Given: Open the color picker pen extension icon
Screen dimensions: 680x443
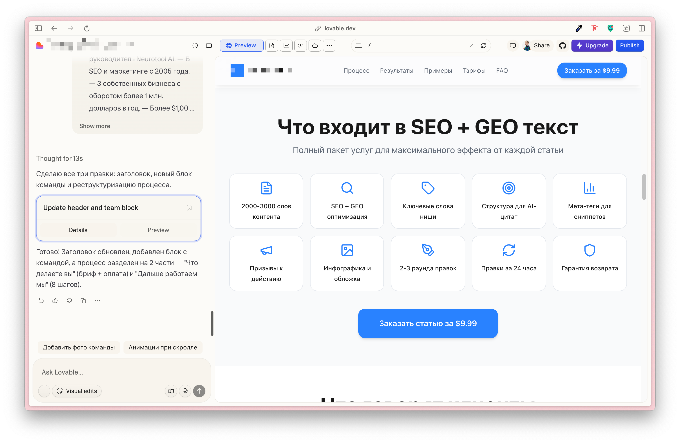Looking at the screenshot, I should (579, 28).
